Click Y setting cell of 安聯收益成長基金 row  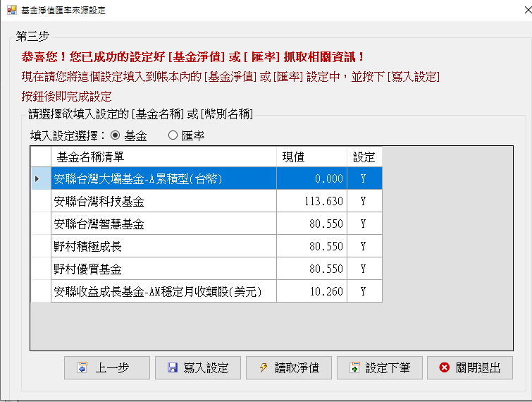coord(365,291)
